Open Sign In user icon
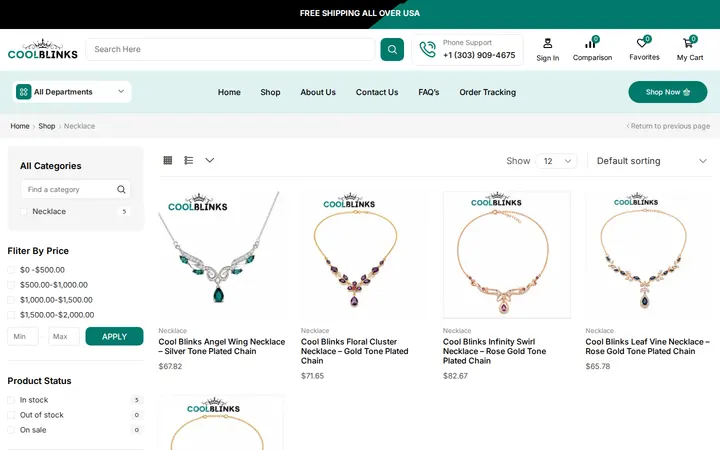The height and width of the screenshot is (450, 720). tap(547, 43)
